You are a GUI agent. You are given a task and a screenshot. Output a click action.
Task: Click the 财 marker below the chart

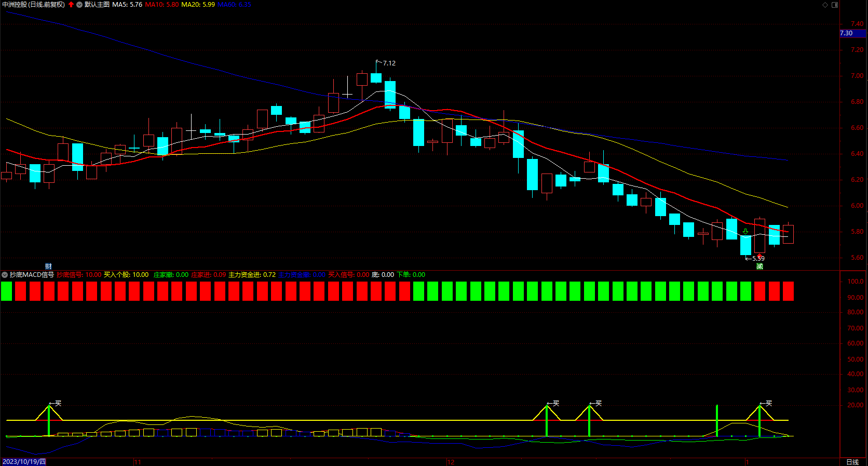(x=48, y=266)
